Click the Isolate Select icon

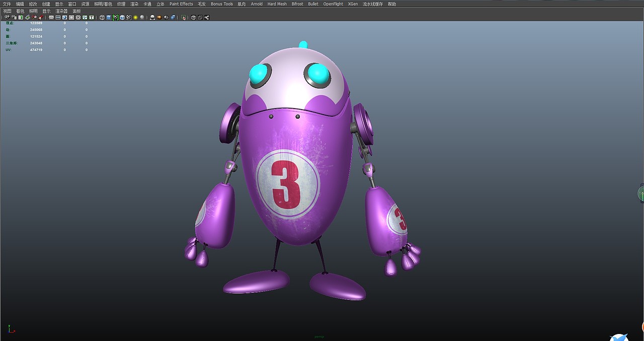pyautogui.click(x=184, y=17)
